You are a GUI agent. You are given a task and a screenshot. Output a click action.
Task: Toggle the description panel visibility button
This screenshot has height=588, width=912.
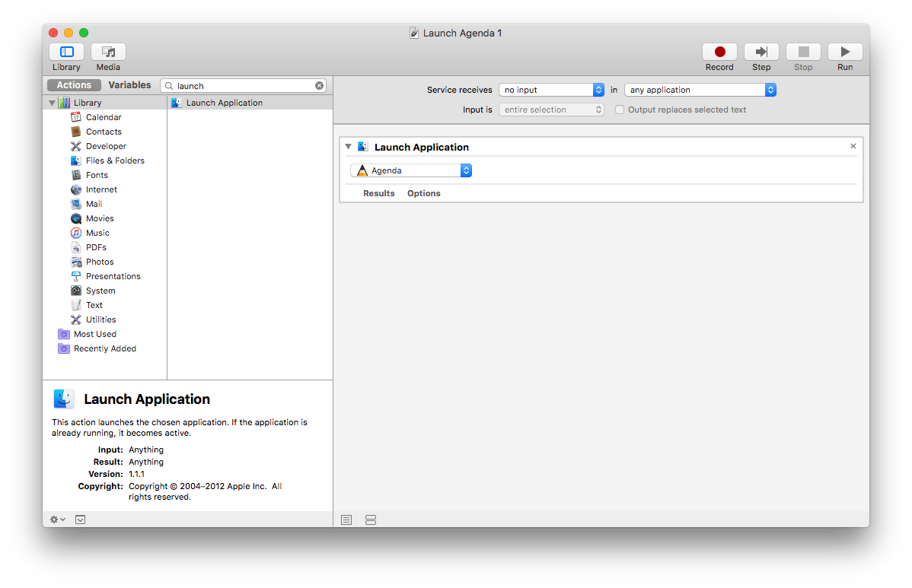click(x=80, y=520)
